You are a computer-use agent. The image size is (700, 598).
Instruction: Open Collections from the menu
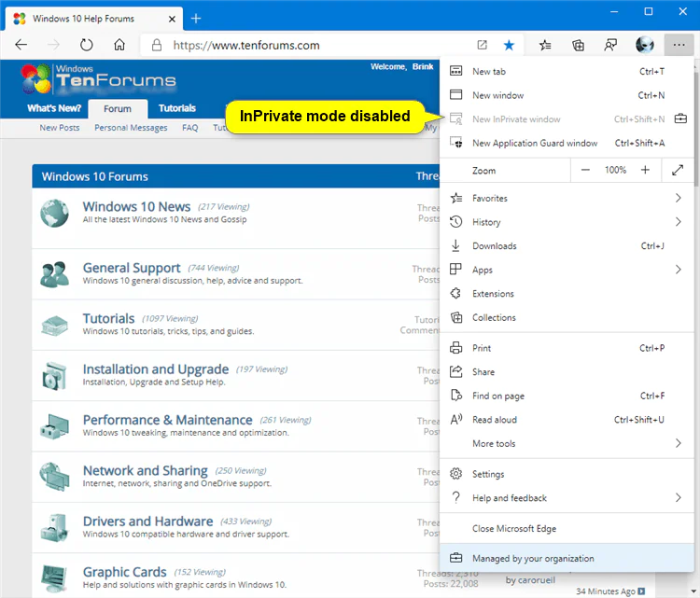coord(567,317)
